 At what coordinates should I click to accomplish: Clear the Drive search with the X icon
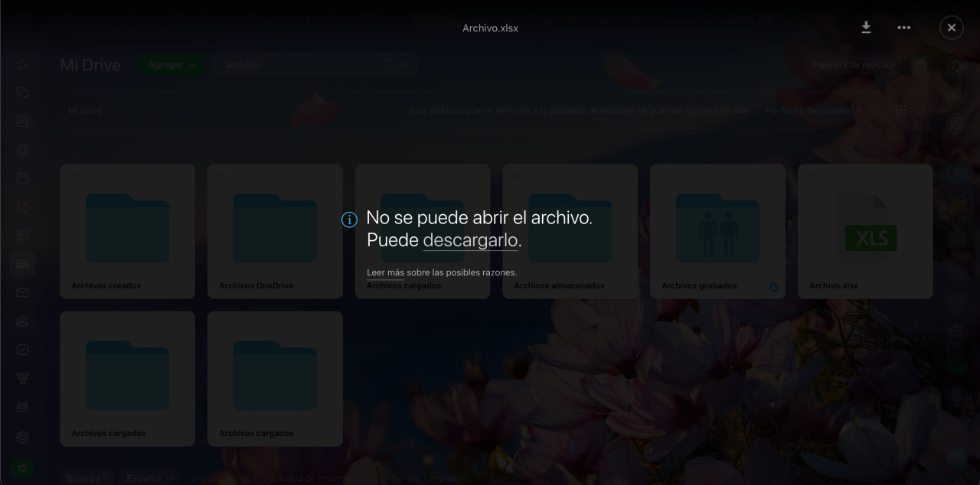pos(404,65)
